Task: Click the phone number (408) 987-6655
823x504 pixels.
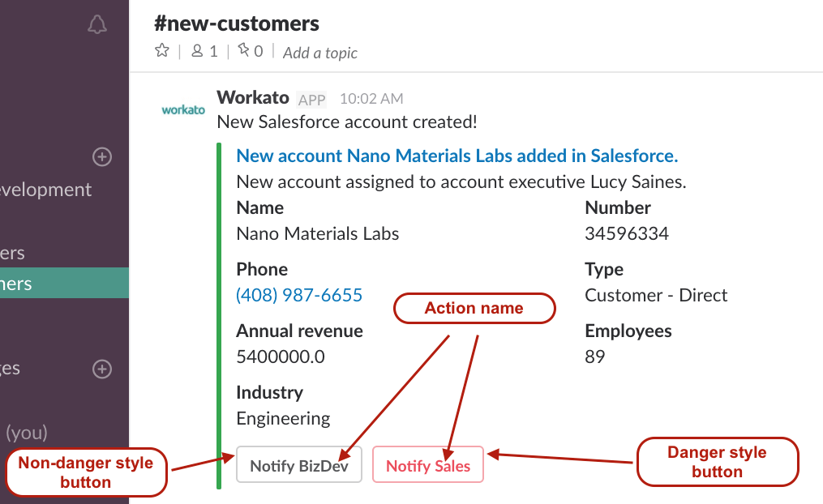Action: click(x=299, y=295)
